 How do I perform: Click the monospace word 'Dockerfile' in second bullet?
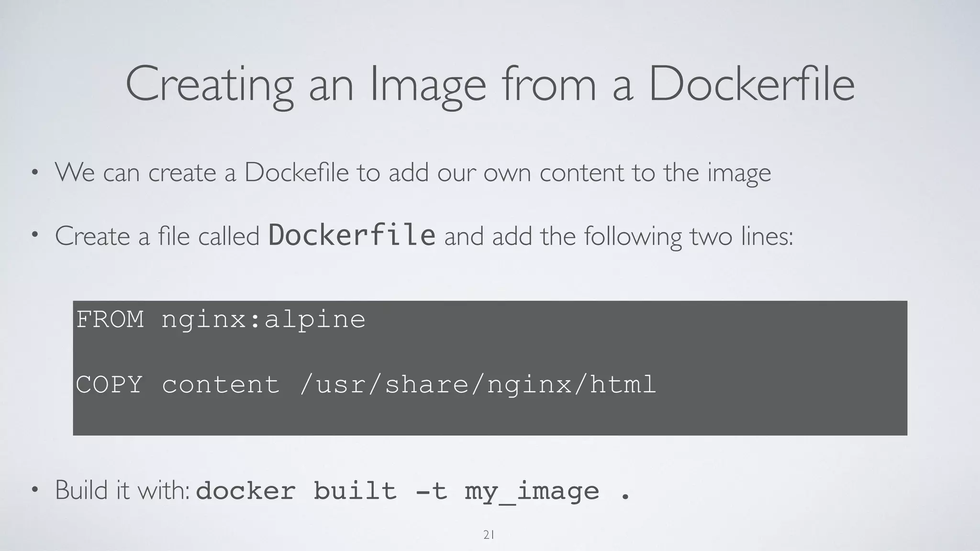pos(352,234)
